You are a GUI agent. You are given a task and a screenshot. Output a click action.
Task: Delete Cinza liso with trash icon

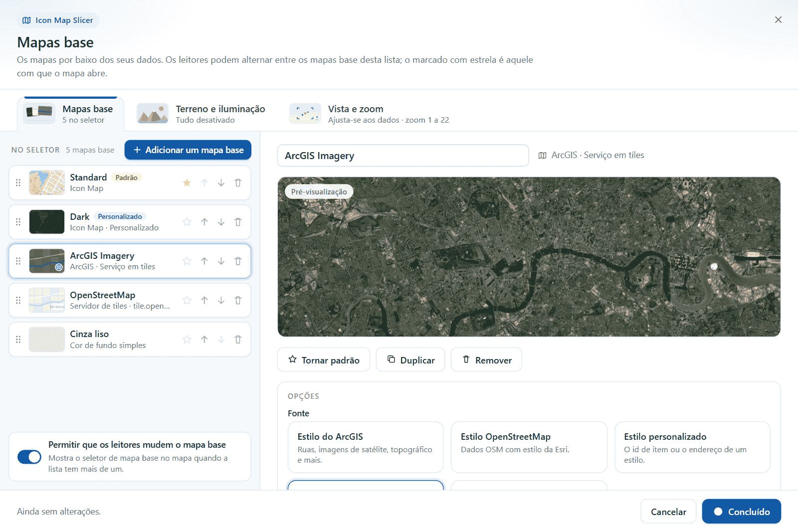click(x=238, y=340)
